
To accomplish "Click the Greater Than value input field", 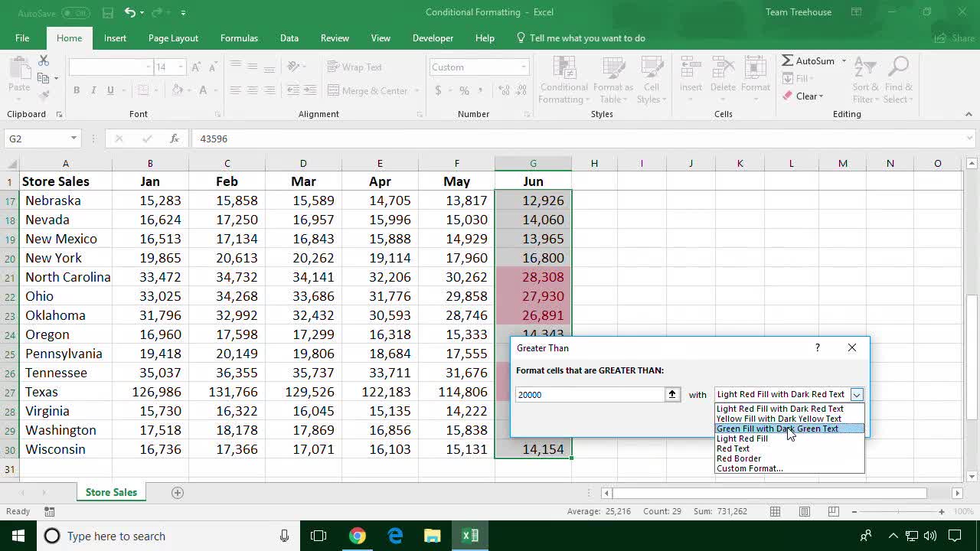I will [x=590, y=394].
